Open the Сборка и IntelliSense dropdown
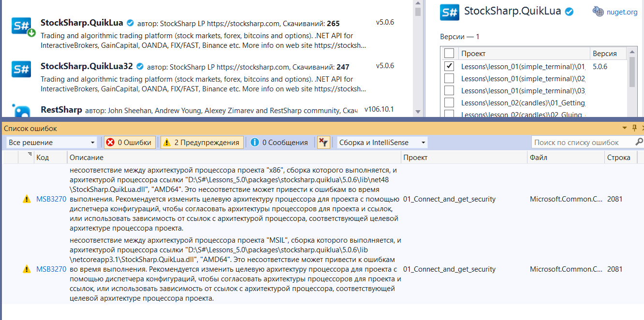This screenshot has height=320, width=644. (x=382, y=142)
